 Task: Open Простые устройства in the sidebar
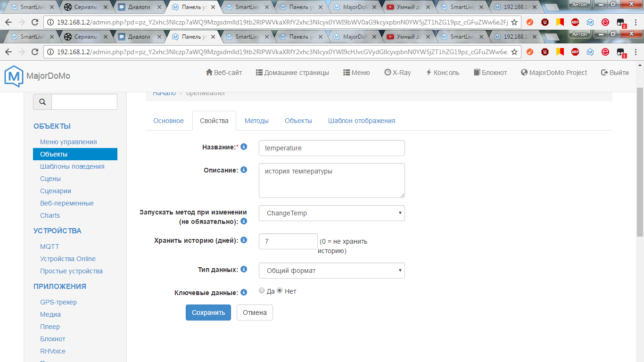tap(71, 271)
